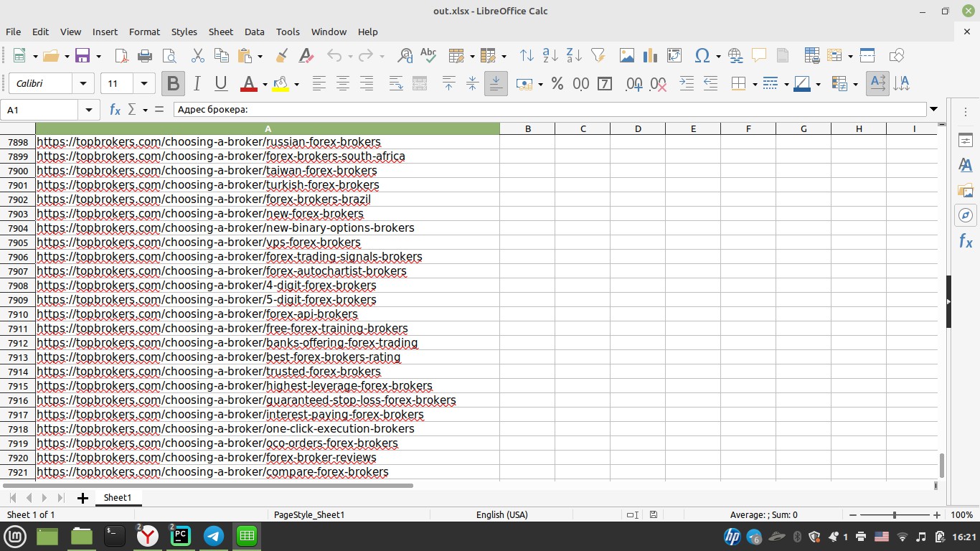Screen dimensions: 980x551
Task: Run the spelling check
Action: [428, 56]
